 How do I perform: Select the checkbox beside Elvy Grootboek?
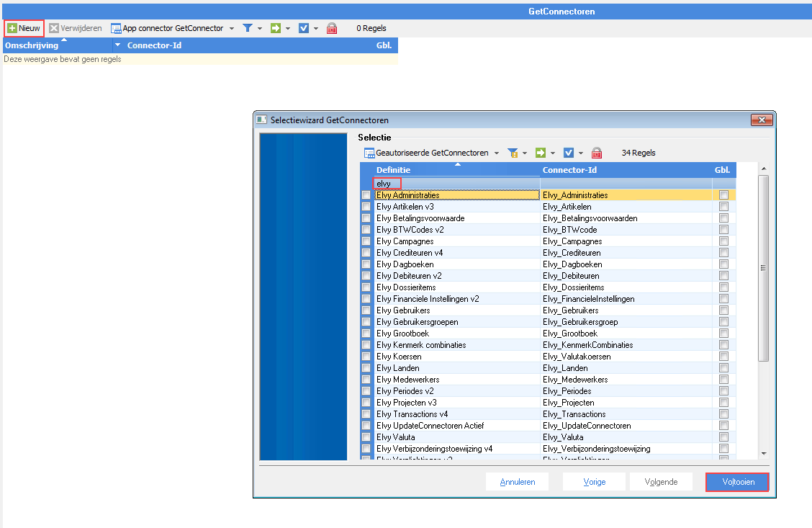point(366,334)
